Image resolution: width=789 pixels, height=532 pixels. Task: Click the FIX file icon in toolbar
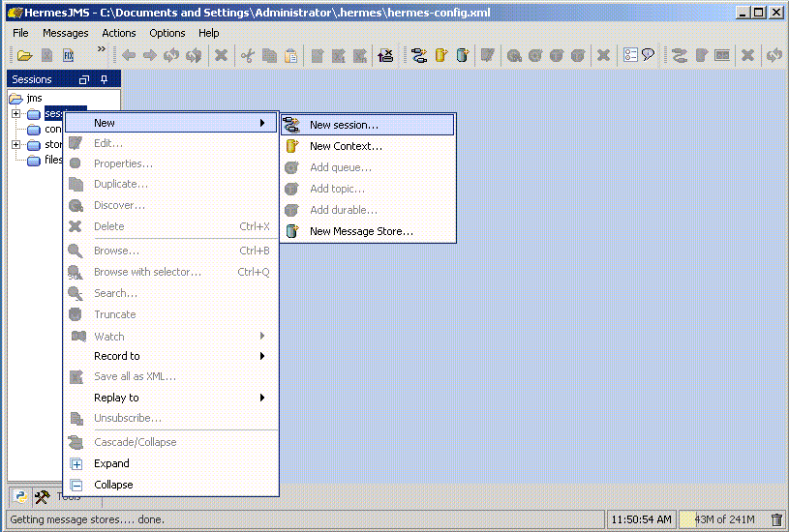pos(69,56)
